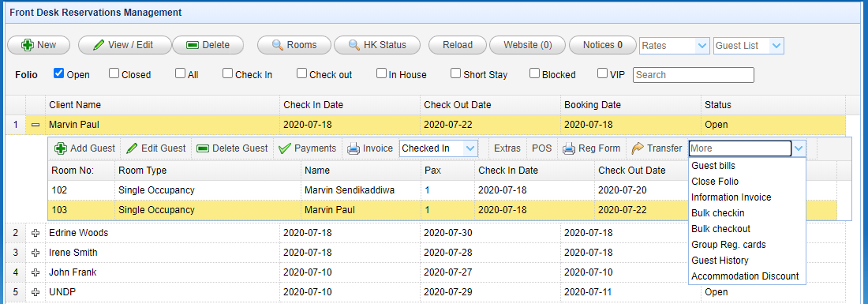Click the Reg Form printer icon

[568, 148]
